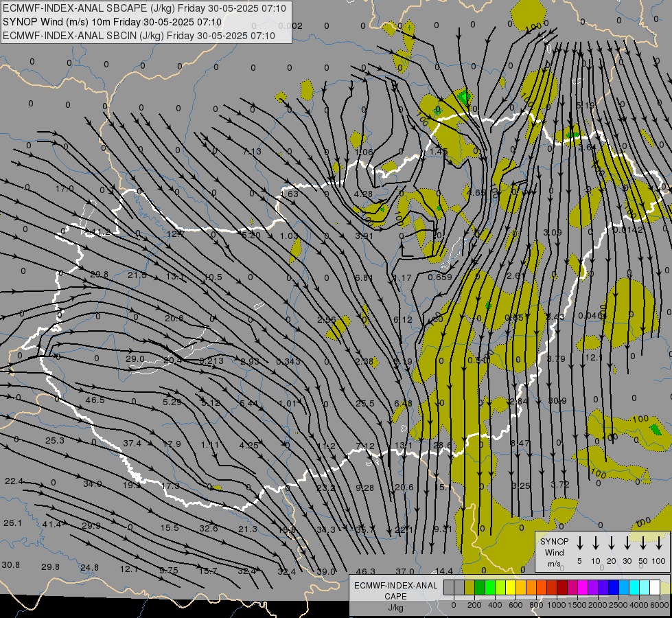
Task: Click the 400 tick label on CAPE scale
Action: coord(495,605)
